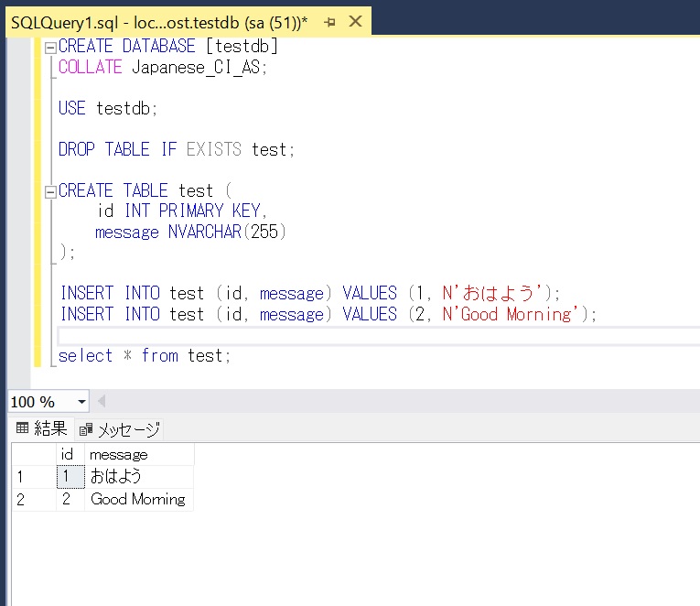700x606 pixels.
Task: Click the COLLATE keyword in the editor
Action: pos(91,68)
